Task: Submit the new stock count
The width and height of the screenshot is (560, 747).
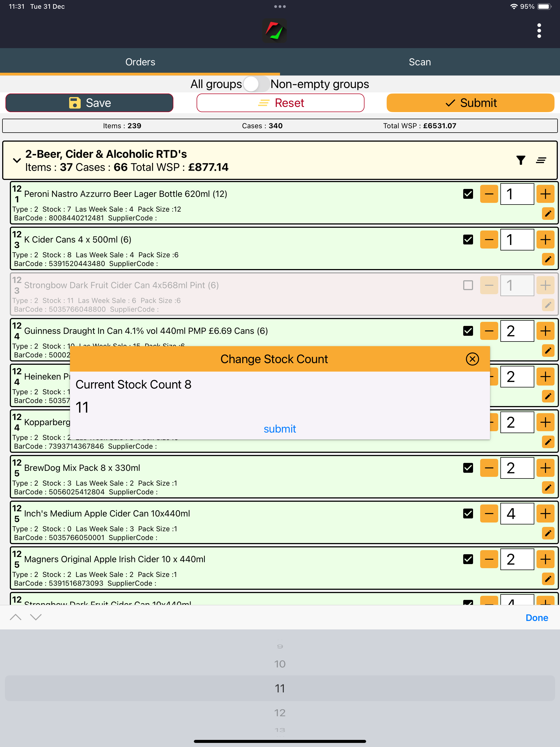Action: pyautogui.click(x=280, y=429)
